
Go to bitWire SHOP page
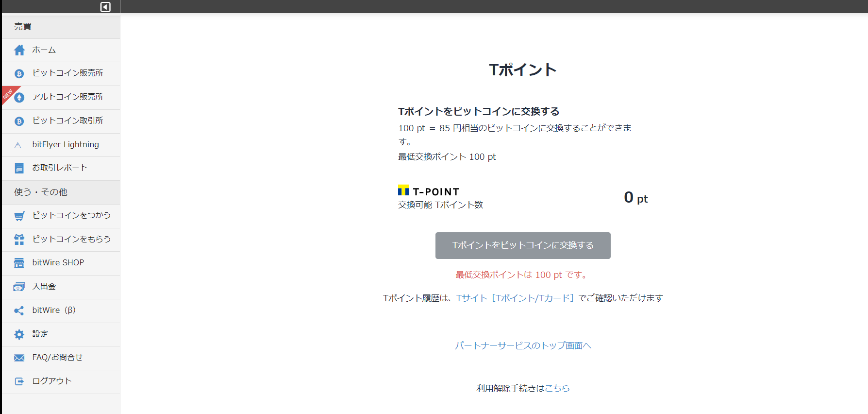[61, 263]
